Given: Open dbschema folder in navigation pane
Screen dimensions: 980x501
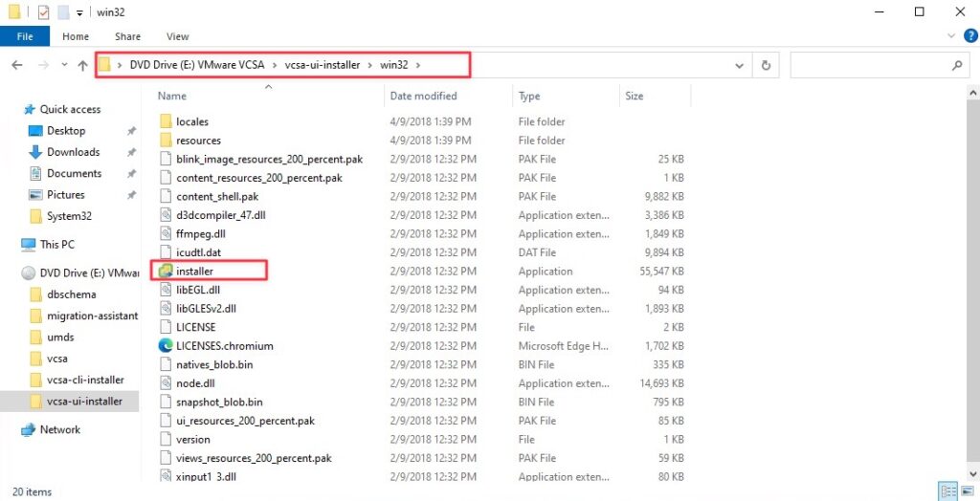Looking at the screenshot, I should 71,294.
